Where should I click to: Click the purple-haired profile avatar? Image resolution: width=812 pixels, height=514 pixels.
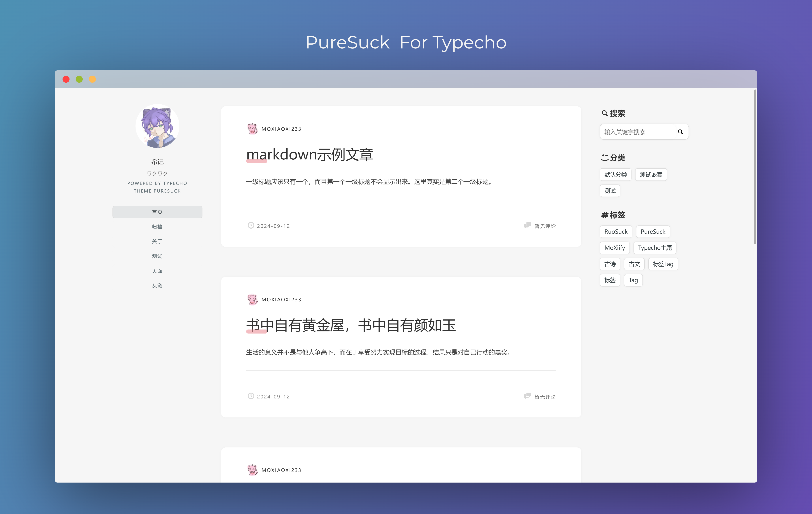point(157,126)
